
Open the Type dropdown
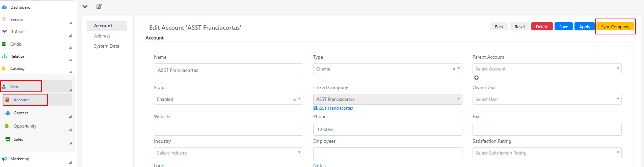(387, 69)
